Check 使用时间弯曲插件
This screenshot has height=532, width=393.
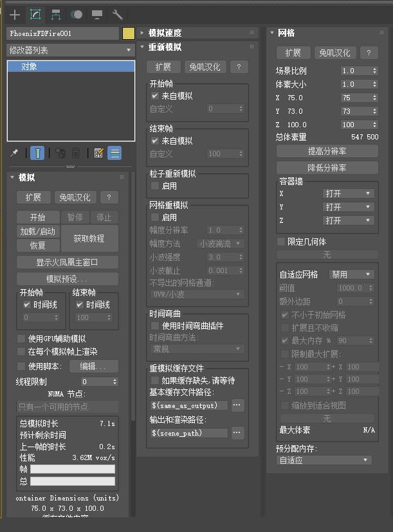click(x=154, y=326)
